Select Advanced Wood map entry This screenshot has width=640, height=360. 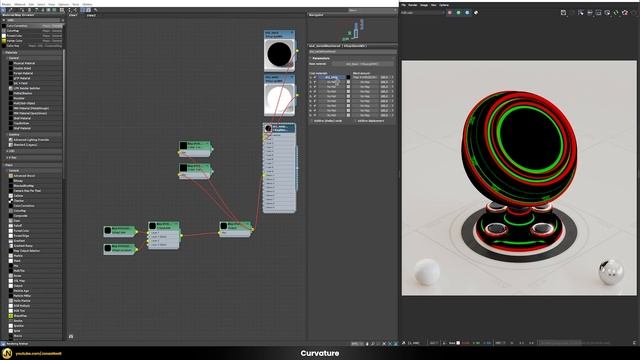[24, 176]
